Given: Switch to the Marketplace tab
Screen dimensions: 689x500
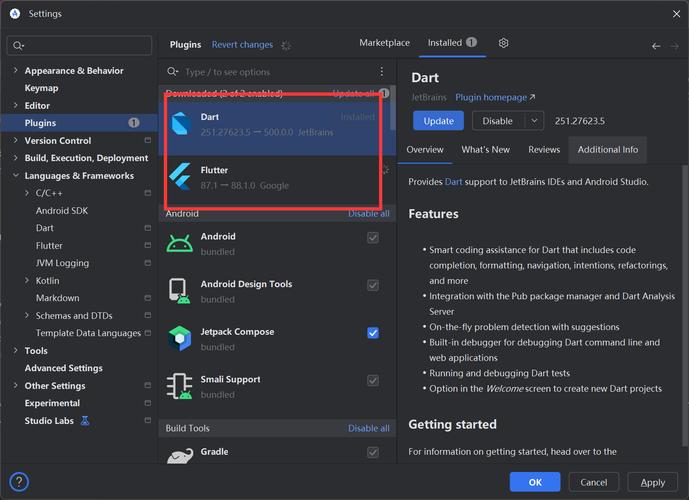Looking at the screenshot, I should coord(384,43).
